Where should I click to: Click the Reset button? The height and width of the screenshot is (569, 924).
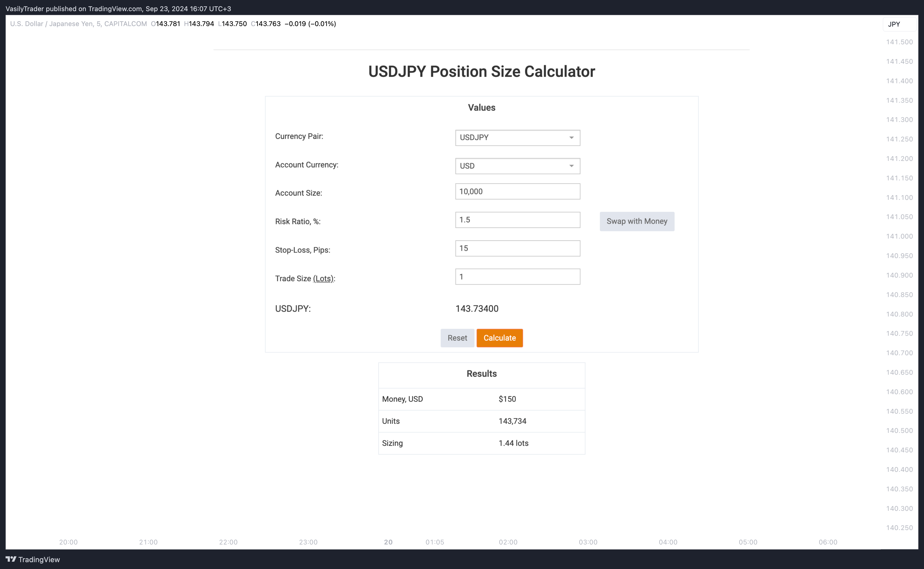(457, 338)
